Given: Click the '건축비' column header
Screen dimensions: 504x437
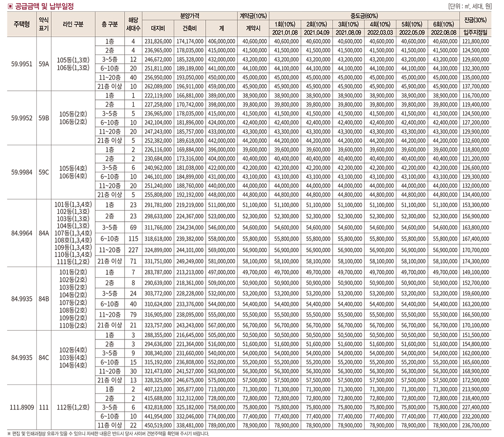Looking at the screenshot, I should (x=190, y=28).
